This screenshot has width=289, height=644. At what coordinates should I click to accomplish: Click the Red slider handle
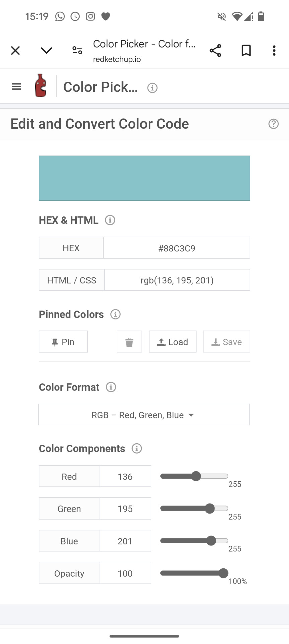(196, 476)
